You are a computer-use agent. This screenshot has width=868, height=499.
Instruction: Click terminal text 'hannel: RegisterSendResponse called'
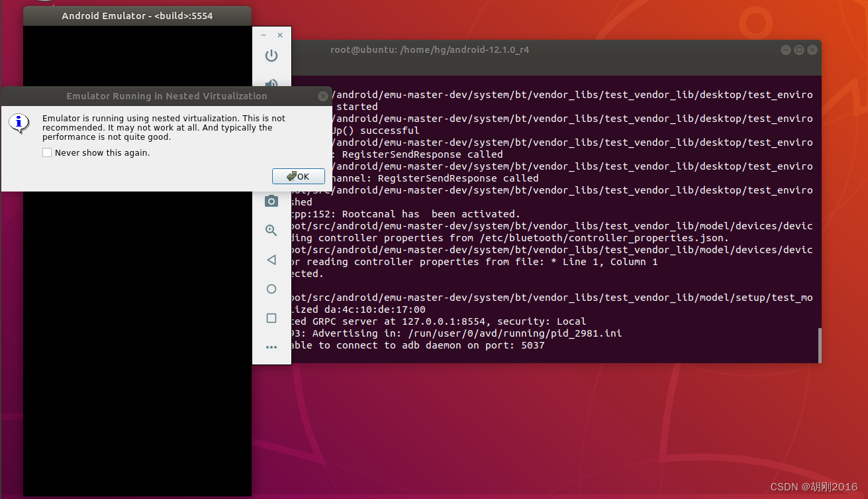pos(435,178)
